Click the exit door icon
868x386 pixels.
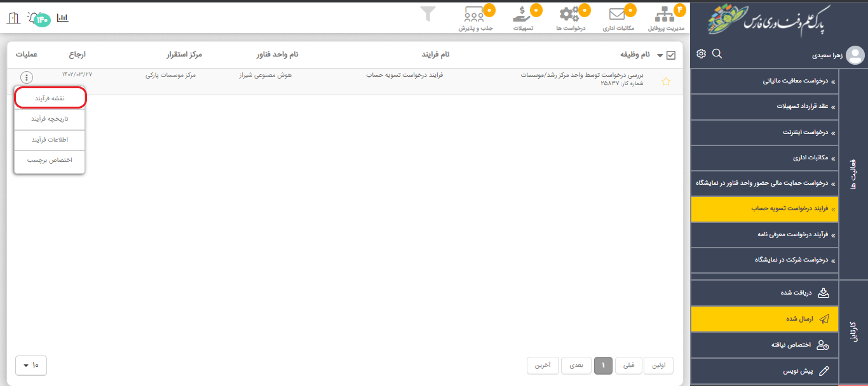tap(13, 18)
